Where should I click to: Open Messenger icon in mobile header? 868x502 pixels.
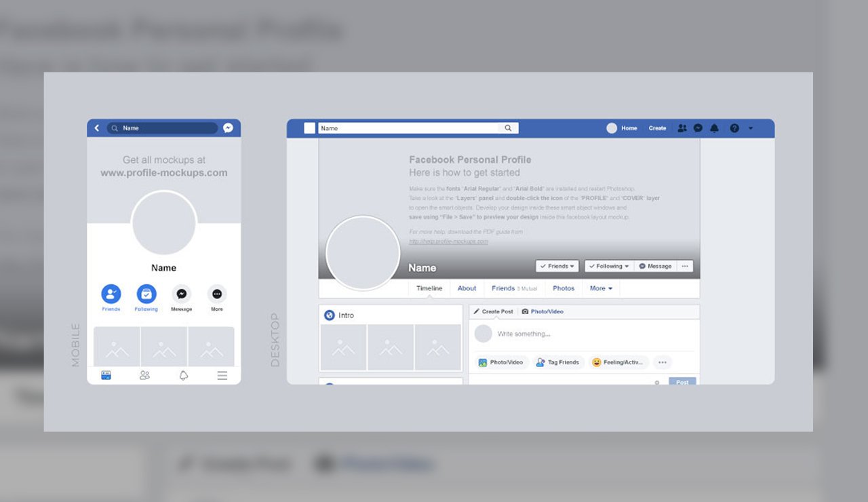point(229,128)
